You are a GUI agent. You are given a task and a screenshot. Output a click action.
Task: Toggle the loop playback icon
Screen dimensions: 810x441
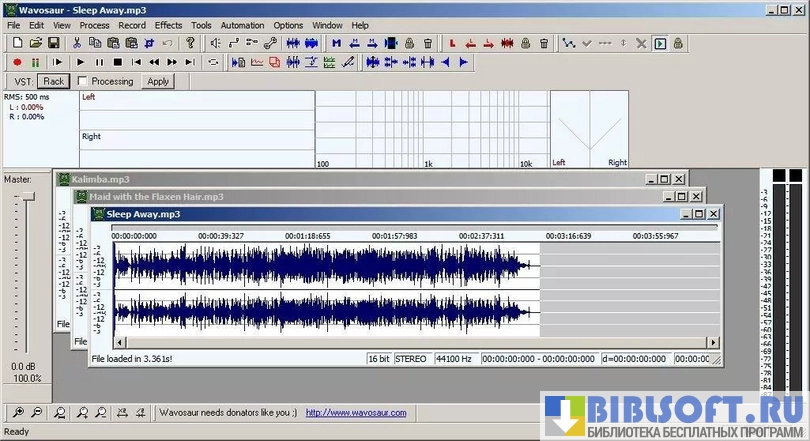pyautogui.click(x=213, y=62)
